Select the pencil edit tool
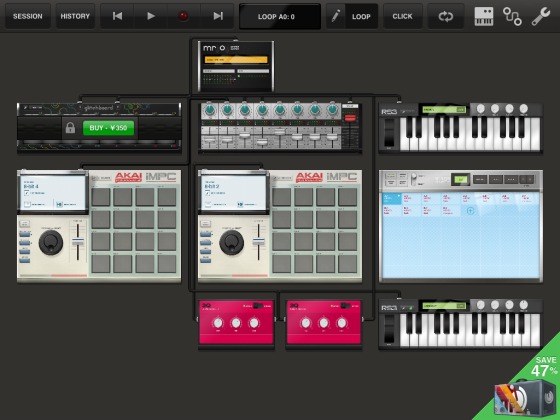This screenshot has width=560, height=420. pyautogui.click(x=336, y=16)
